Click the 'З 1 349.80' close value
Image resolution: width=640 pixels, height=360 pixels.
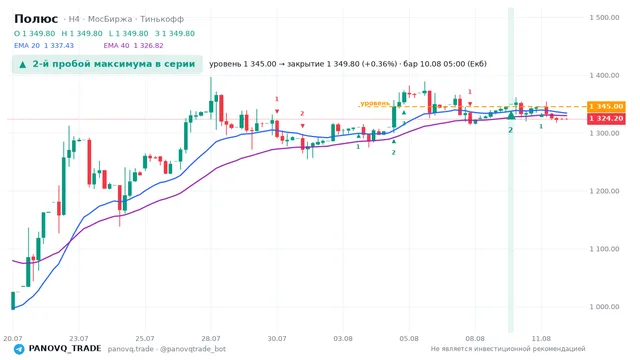point(175,33)
